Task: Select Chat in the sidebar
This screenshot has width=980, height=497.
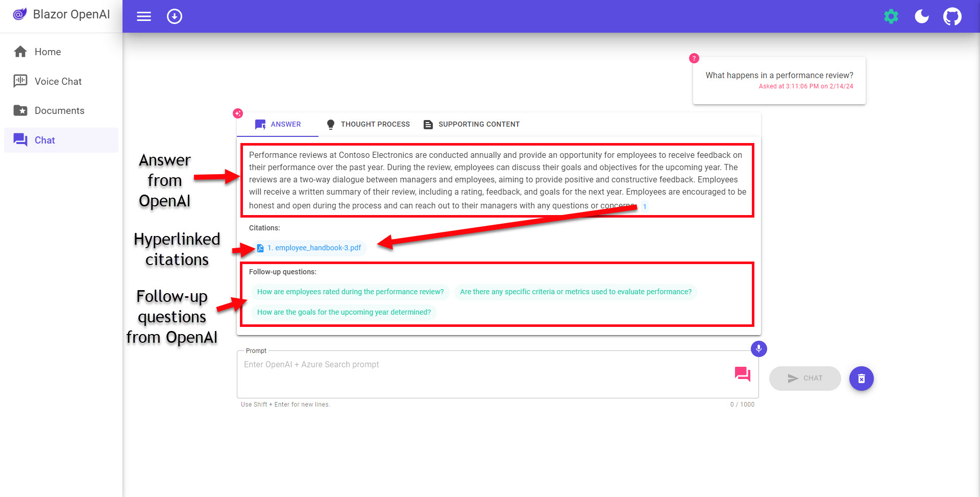Action: click(61, 140)
